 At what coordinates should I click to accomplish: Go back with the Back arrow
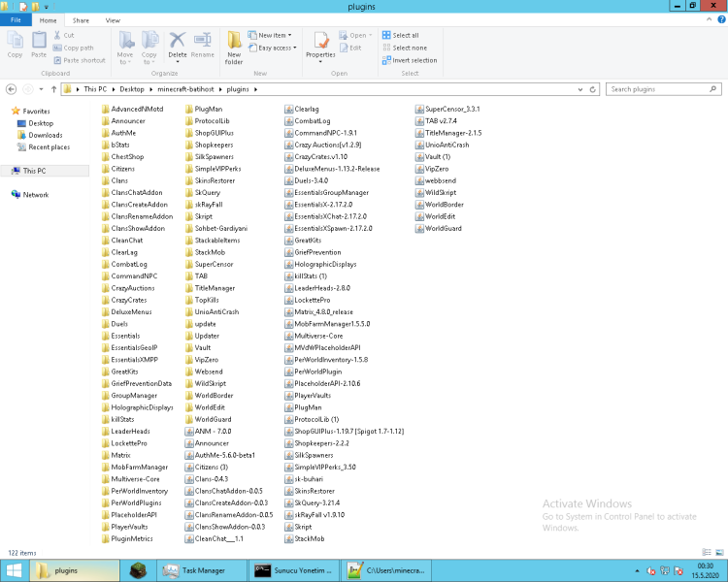tap(11, 89)
